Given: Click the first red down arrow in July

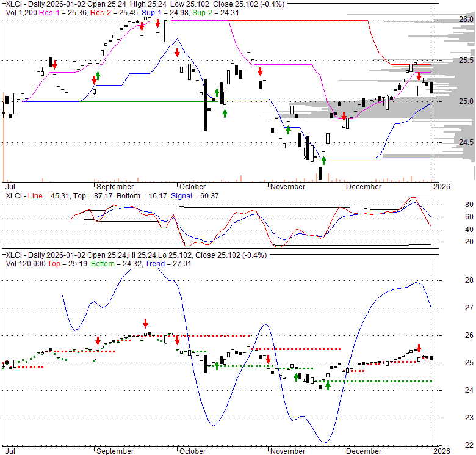Looking at the screenshot, I should (54, 65).
